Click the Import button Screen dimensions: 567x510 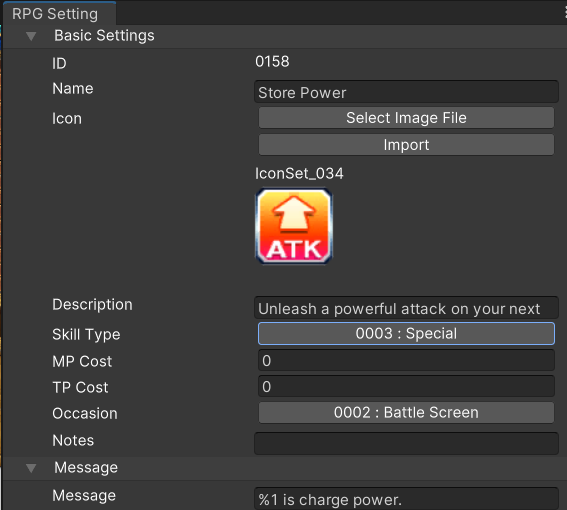[406, 145]
